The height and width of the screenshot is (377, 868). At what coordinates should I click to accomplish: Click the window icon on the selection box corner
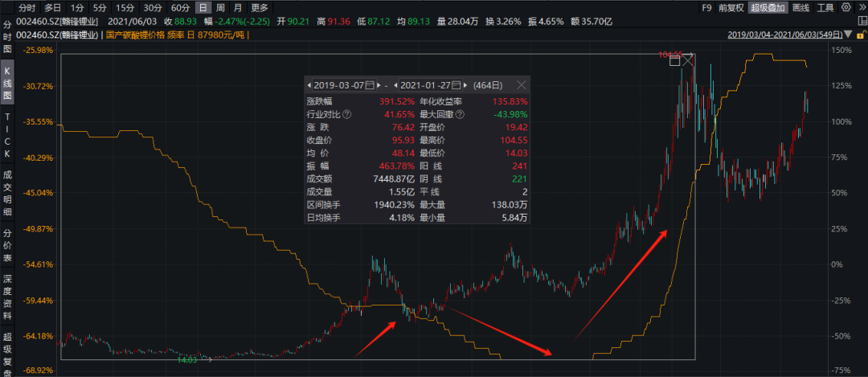coord(674,60)
